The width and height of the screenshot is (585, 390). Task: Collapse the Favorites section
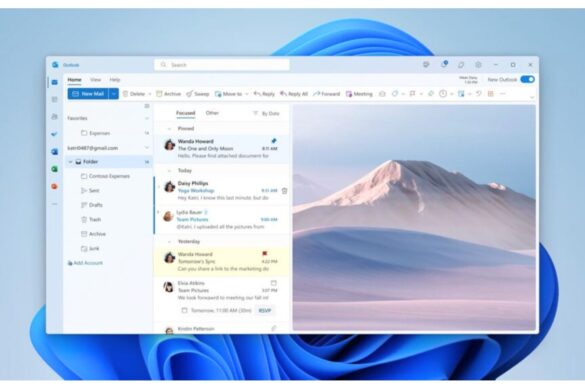pyautogui.click(x=147, y=118)
